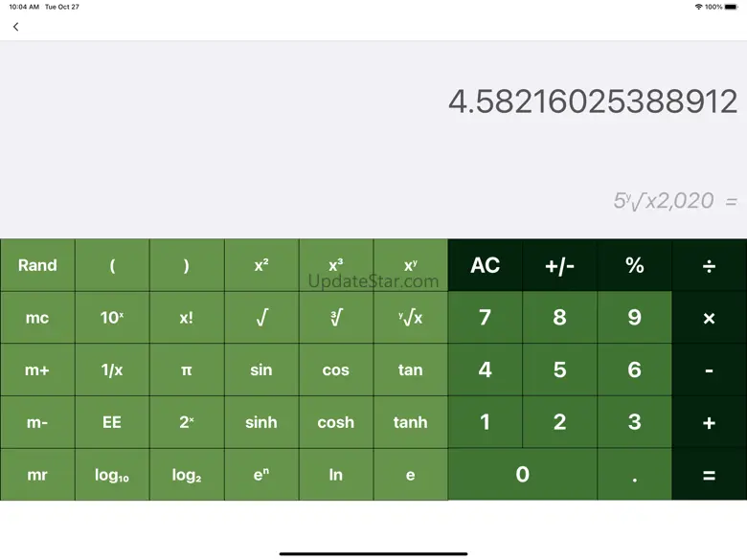
Task: Recall memory with the mr key
Action: coord(37,475)
